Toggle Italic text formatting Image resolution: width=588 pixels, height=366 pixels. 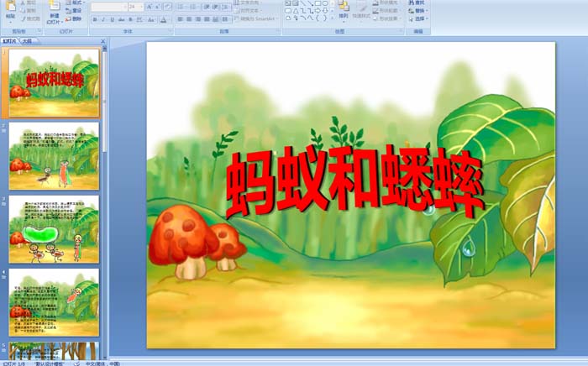pyautogui.click(x=102, y=18)
